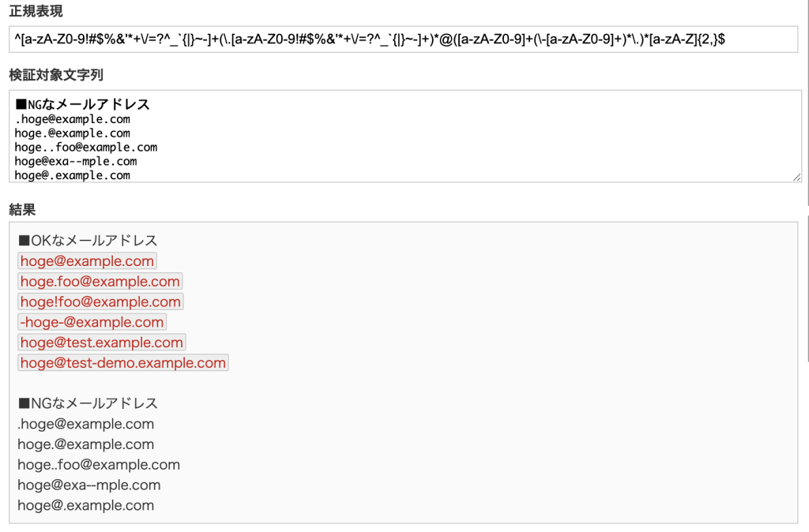
Task: Click the highlighted match hoge!foo@example.com
Action: coord(100,302)
